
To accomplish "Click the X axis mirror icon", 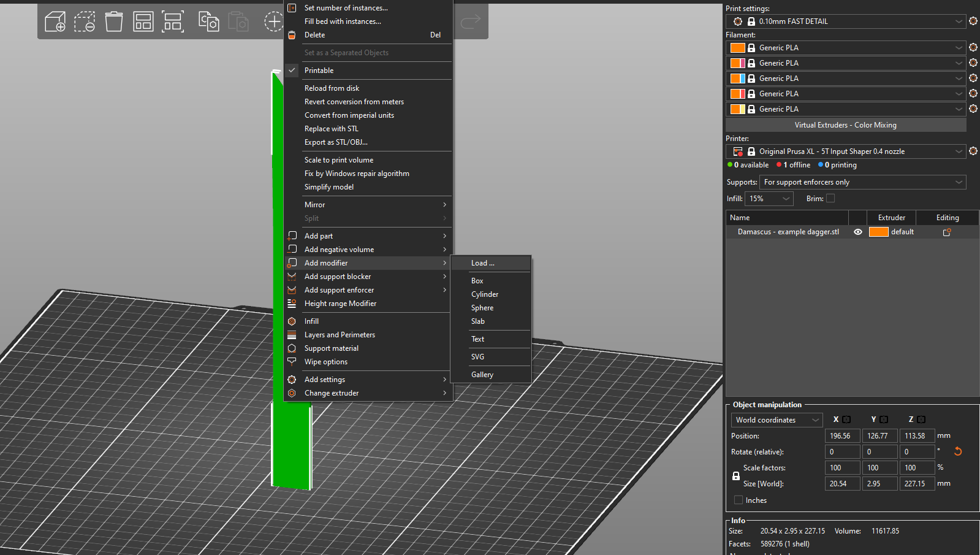I will (846, 419).
